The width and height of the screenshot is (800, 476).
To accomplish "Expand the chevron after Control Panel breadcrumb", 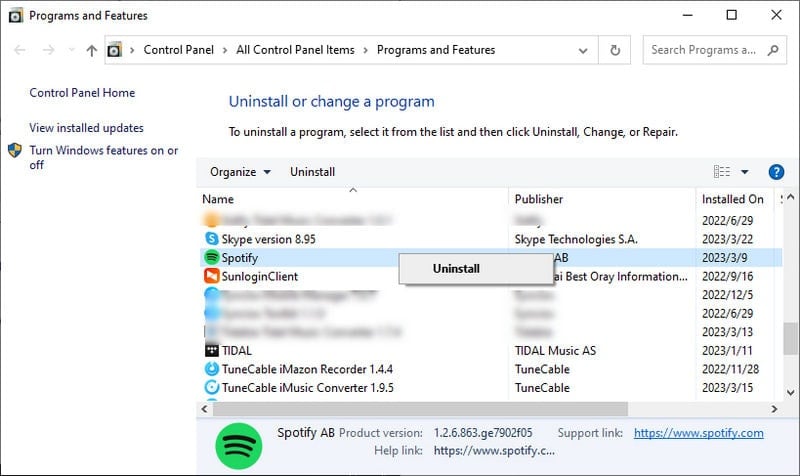I will [224, 50].
